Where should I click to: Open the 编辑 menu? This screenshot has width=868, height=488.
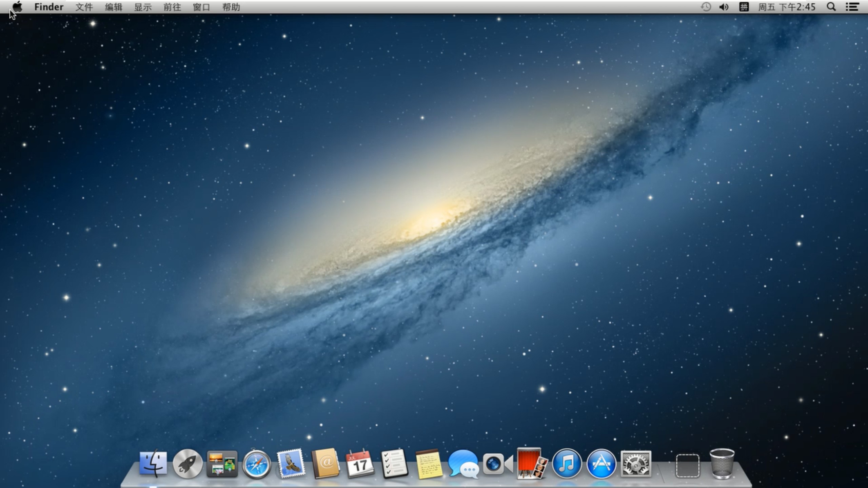[x=113, y=7]
